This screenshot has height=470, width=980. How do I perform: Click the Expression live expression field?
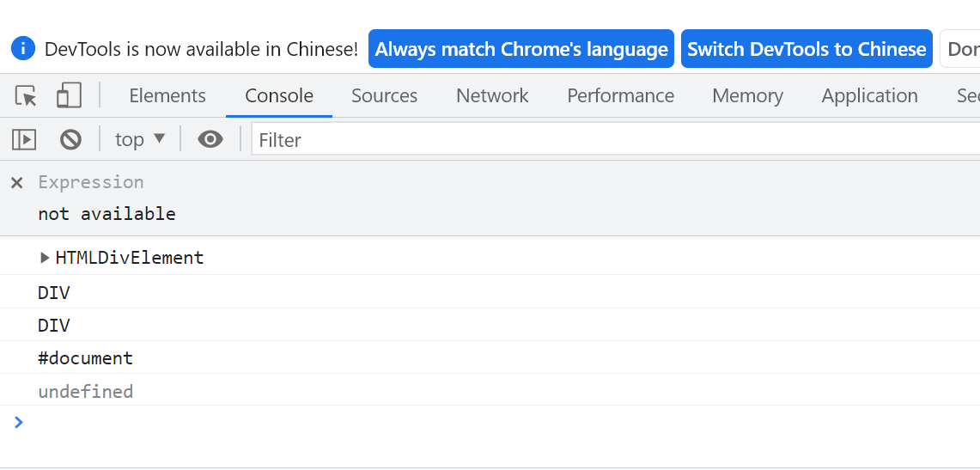91,182
